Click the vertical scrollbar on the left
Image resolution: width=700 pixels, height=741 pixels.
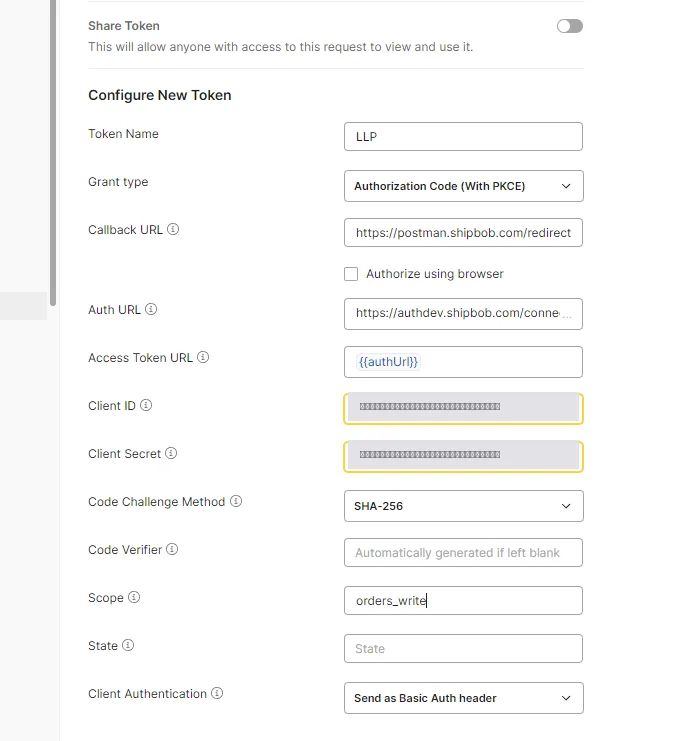click(x=53, y=152)
